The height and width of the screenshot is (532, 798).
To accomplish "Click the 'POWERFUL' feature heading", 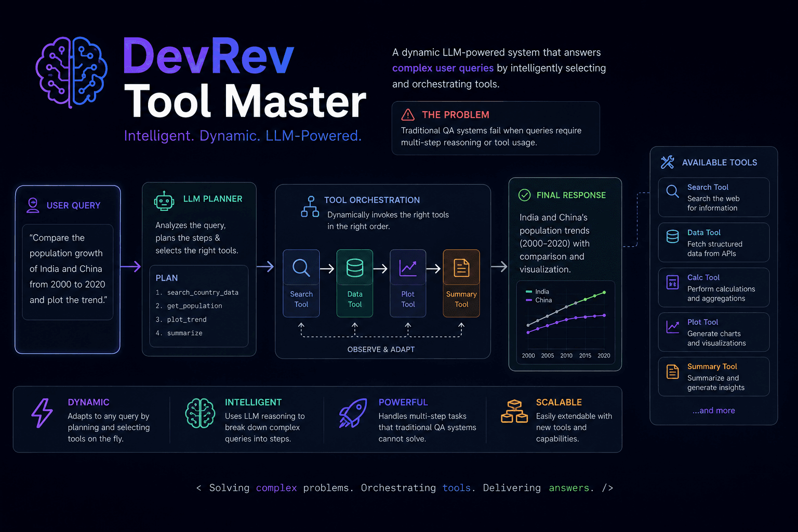I will click(403, 402).
